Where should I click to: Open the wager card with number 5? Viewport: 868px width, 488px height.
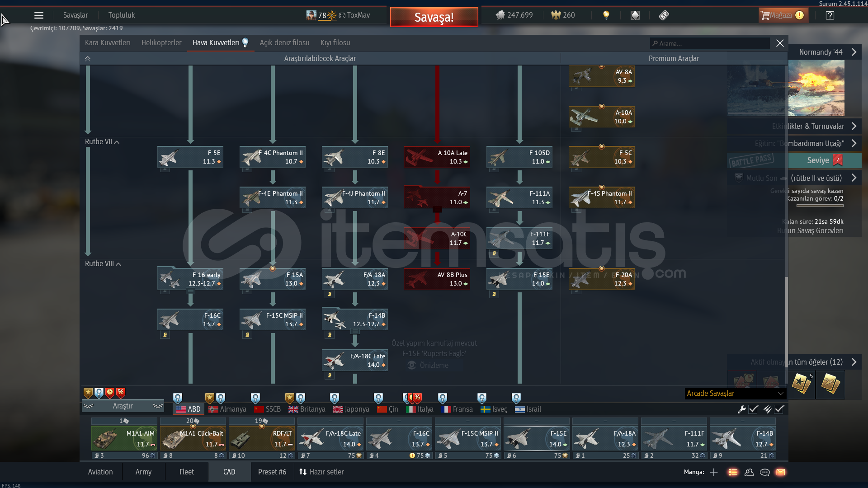(802, 385)
